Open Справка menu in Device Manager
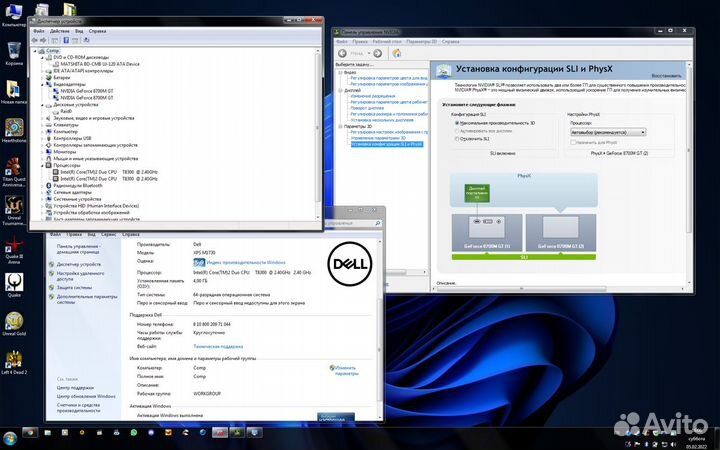This screenshot has height=450, width=720. coord(97,31)
